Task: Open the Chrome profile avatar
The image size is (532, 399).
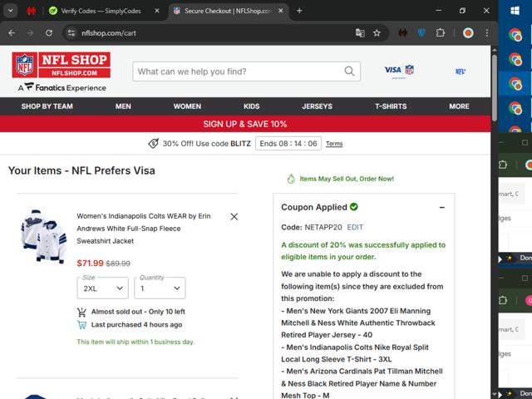Action: click(468, 33)
